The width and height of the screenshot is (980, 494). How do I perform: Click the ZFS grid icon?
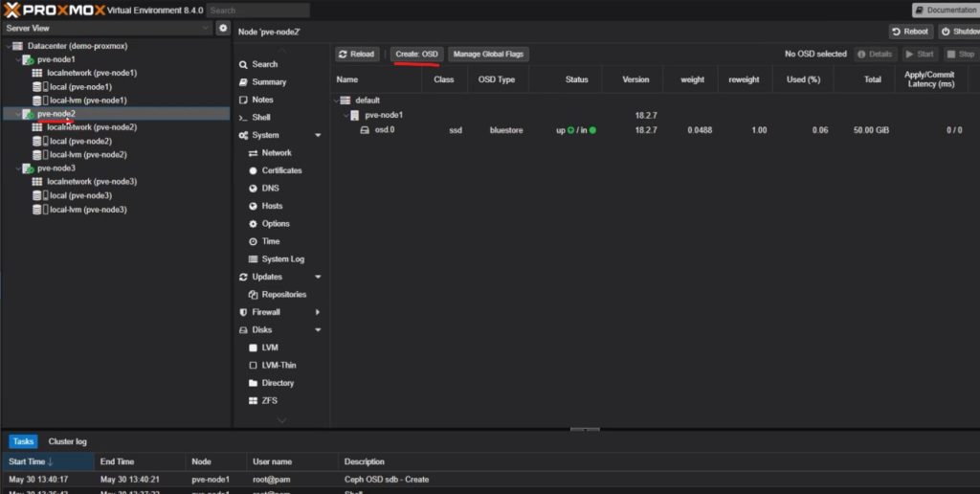253,401
